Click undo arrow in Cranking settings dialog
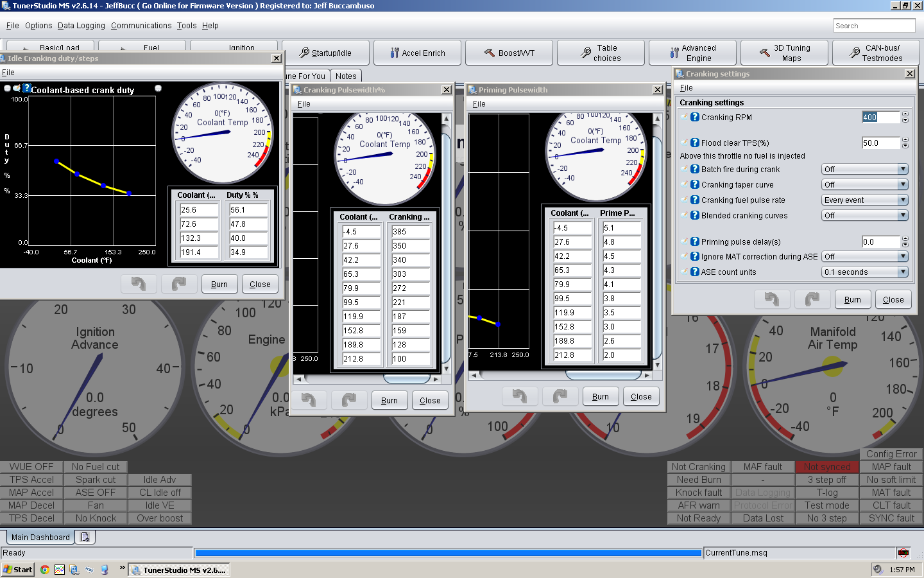Viewport: 924px width, 578px height. (772, 299)
